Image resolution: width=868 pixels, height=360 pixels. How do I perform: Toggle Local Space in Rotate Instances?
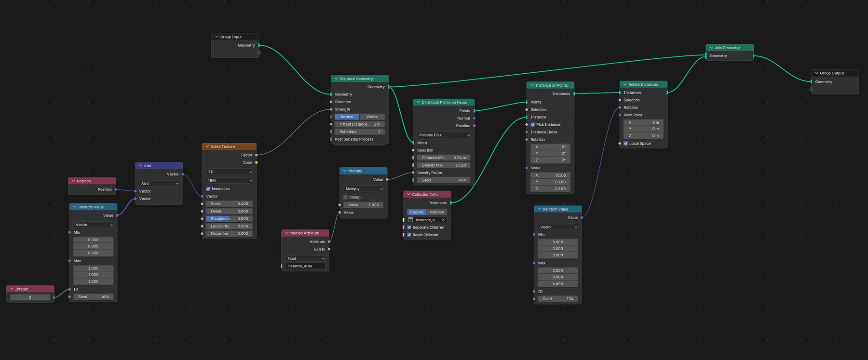pos(626,144)
